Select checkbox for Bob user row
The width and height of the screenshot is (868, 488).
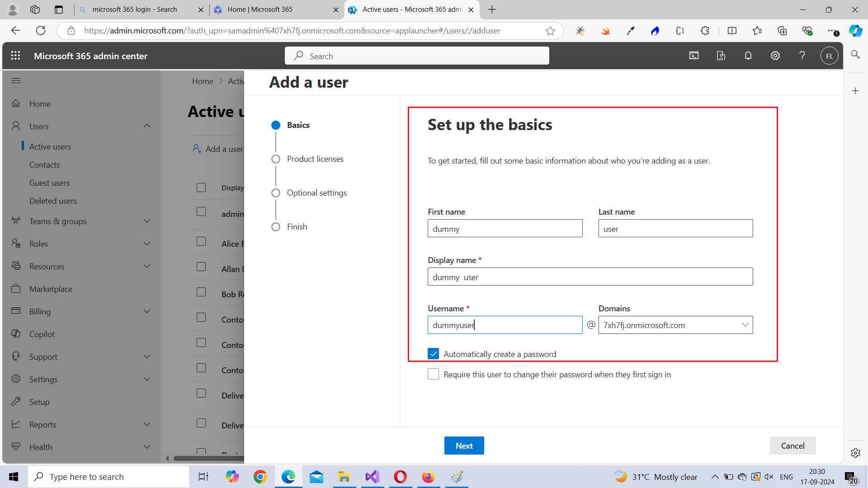pos(201,292)
